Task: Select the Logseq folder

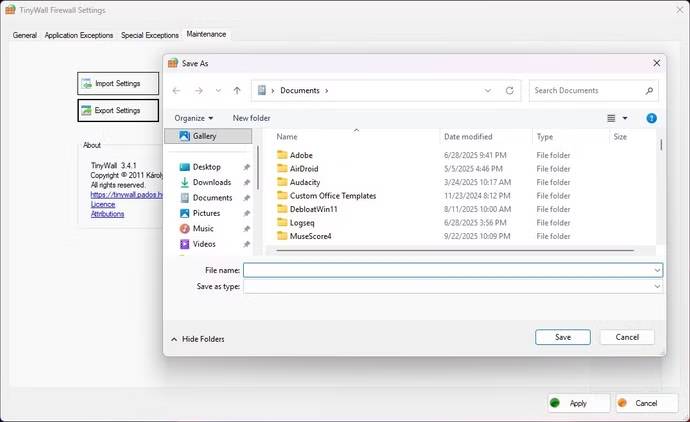Action: tap(302, 223)
